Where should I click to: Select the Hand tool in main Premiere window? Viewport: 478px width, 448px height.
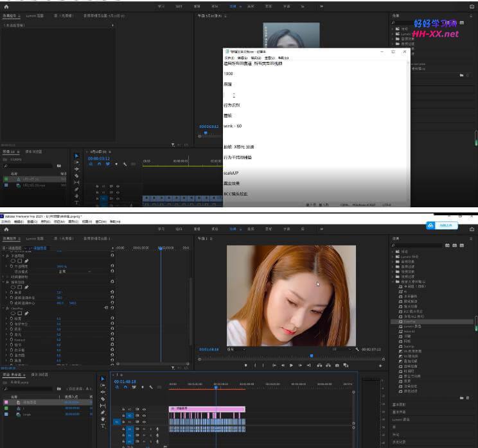[103, 419]
